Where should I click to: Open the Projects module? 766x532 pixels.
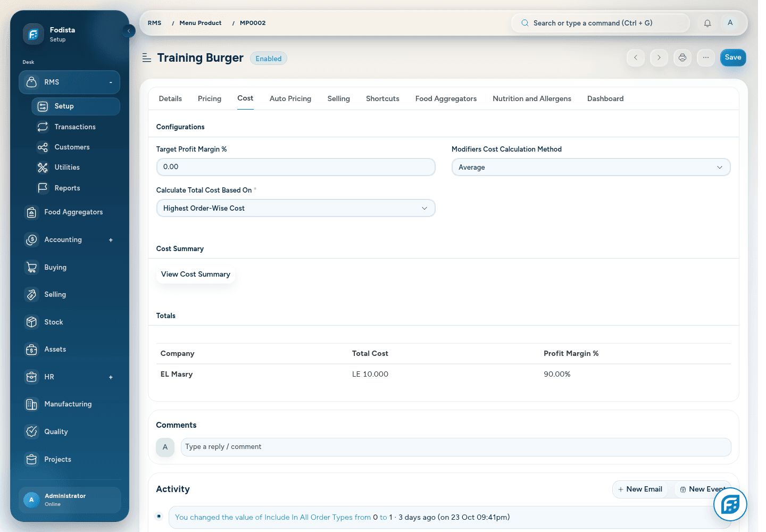pyautogui.click(x=69, y=459)
